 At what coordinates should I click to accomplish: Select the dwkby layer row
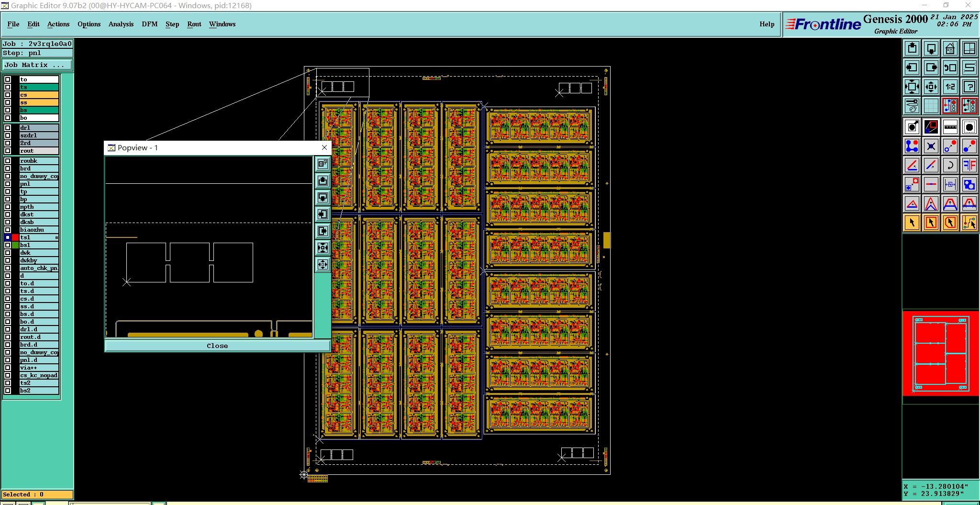(39, 260)
